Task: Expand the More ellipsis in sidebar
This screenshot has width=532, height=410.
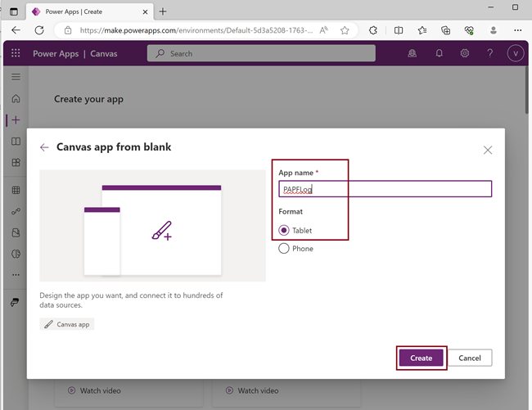Action: point(16,275)
